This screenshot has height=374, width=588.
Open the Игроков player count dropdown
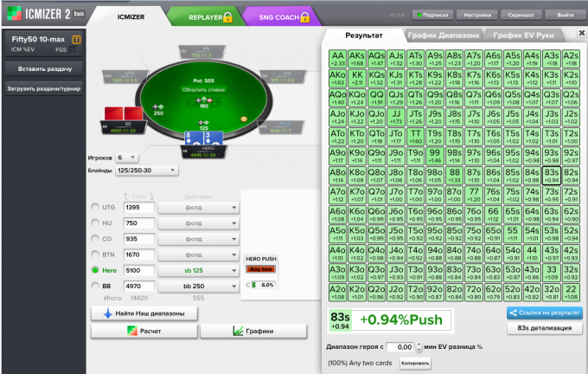pyautogui.click(x=126, y=158)
